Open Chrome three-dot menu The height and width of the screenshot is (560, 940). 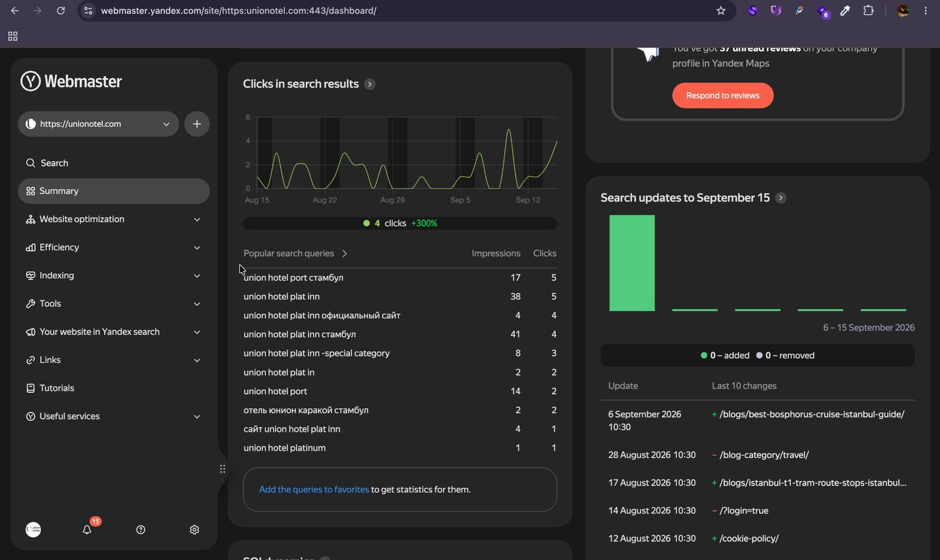point(926,11)
